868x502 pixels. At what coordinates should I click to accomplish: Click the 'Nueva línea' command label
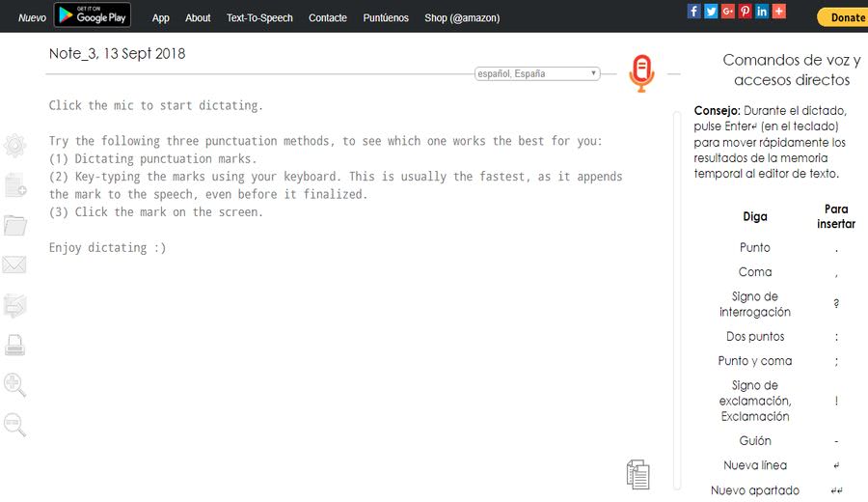tap(755, 465)
